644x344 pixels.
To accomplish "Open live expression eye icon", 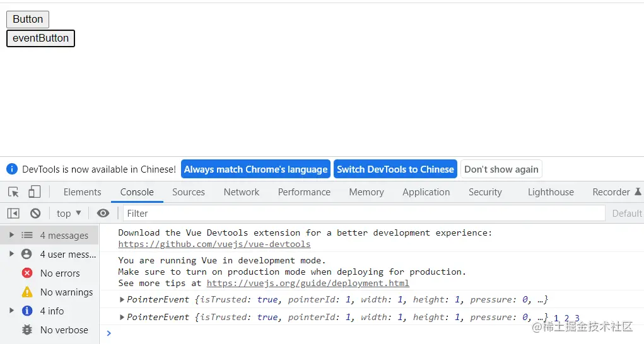I will click(x=103, y=213).
